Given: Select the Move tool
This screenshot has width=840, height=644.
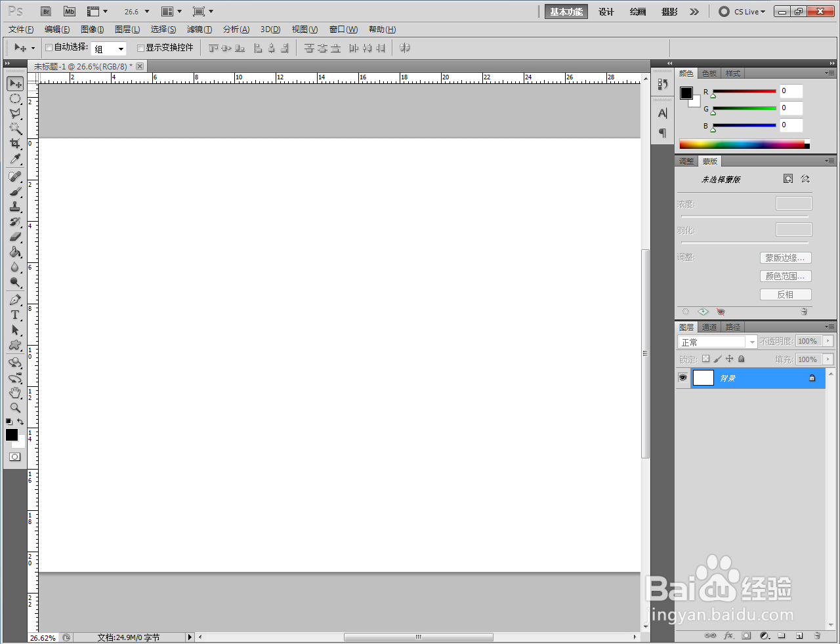Looking at the screenshot, I should tap(15, 84).
